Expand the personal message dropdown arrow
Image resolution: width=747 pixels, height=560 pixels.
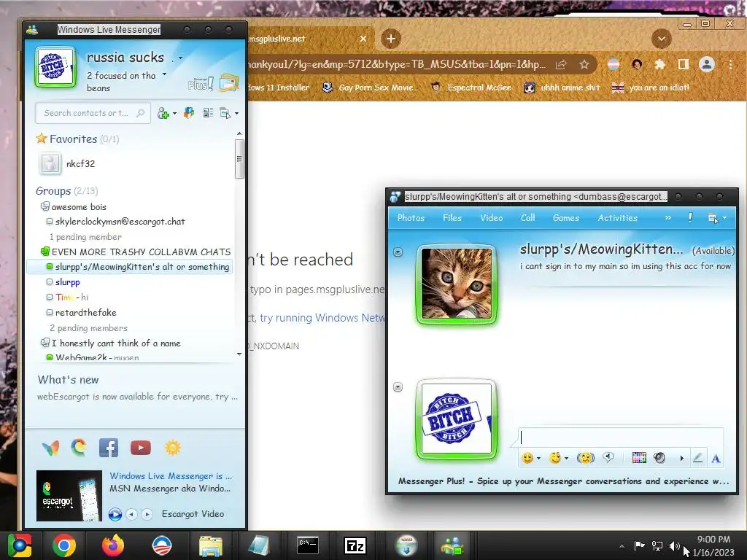(164, 74)
